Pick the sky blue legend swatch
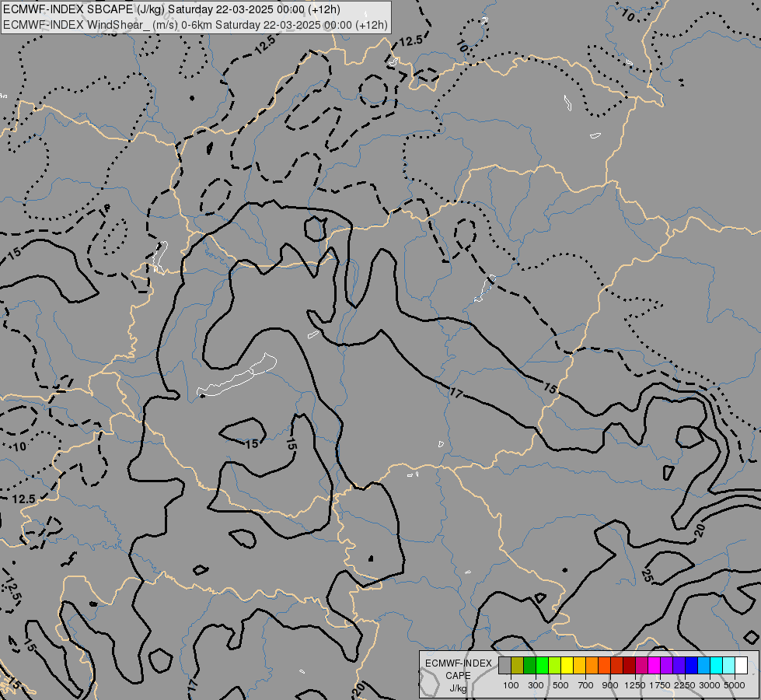This screenshot has height=700, width=761. click(704, 665)
